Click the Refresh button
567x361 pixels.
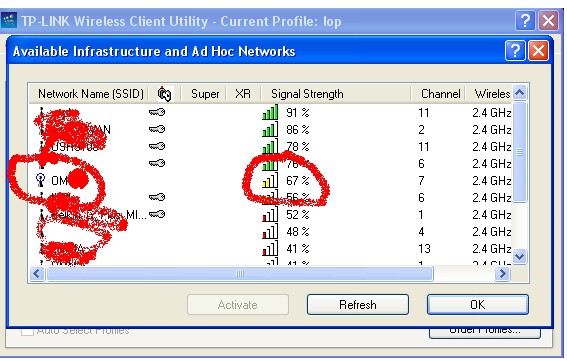(x=358, y=305)
